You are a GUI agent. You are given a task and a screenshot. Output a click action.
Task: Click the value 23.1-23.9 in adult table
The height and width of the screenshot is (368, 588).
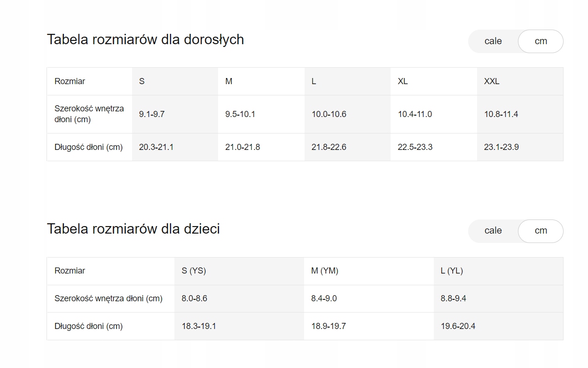[501, 147]
